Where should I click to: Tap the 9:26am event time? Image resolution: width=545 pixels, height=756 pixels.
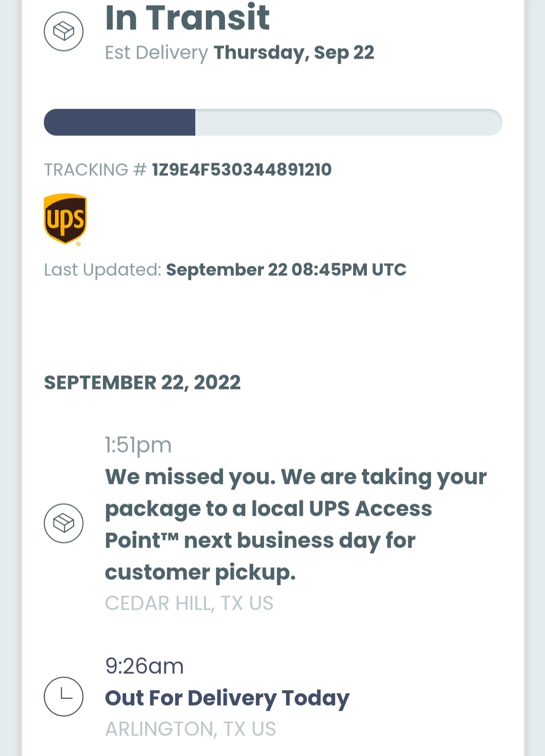click(144, 666)
